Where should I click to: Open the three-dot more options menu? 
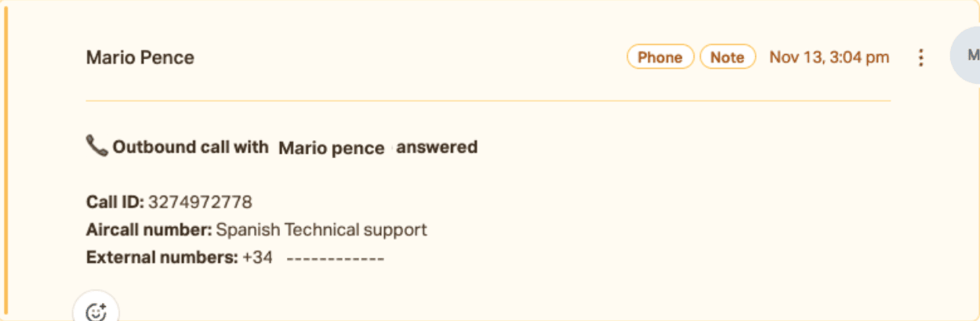921,57
